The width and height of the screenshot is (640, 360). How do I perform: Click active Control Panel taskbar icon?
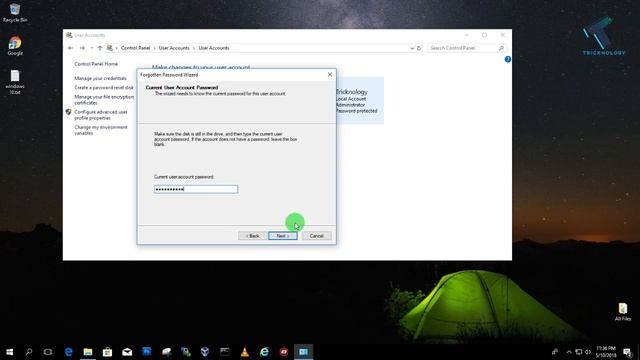click(303, 352)
